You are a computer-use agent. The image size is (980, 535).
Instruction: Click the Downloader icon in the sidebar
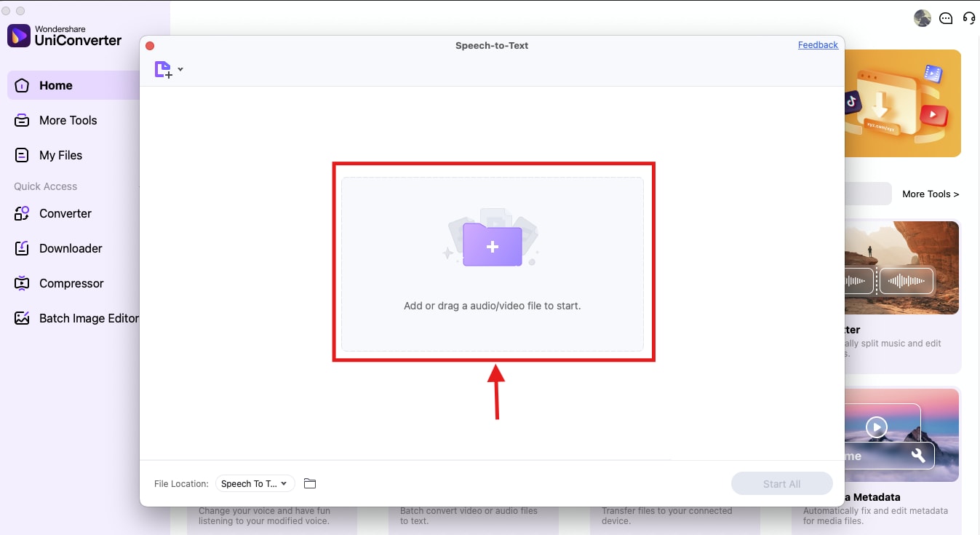pos(22,248)
